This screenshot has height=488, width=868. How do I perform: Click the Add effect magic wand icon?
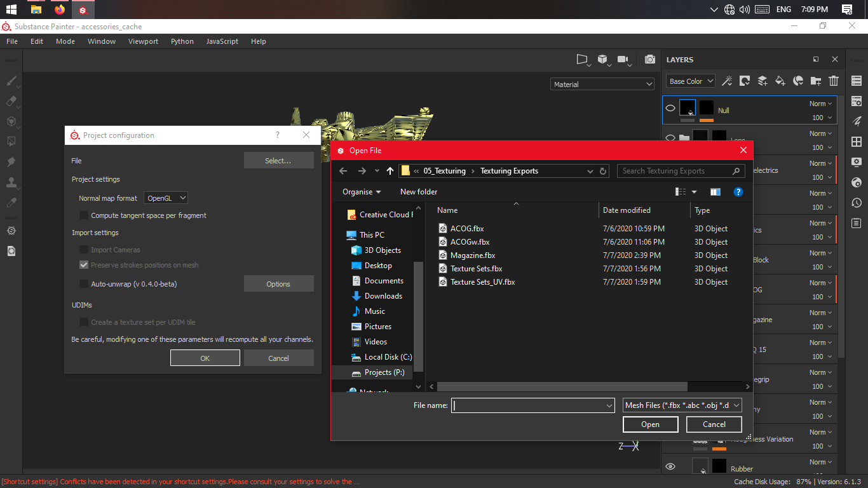[727, 81]
